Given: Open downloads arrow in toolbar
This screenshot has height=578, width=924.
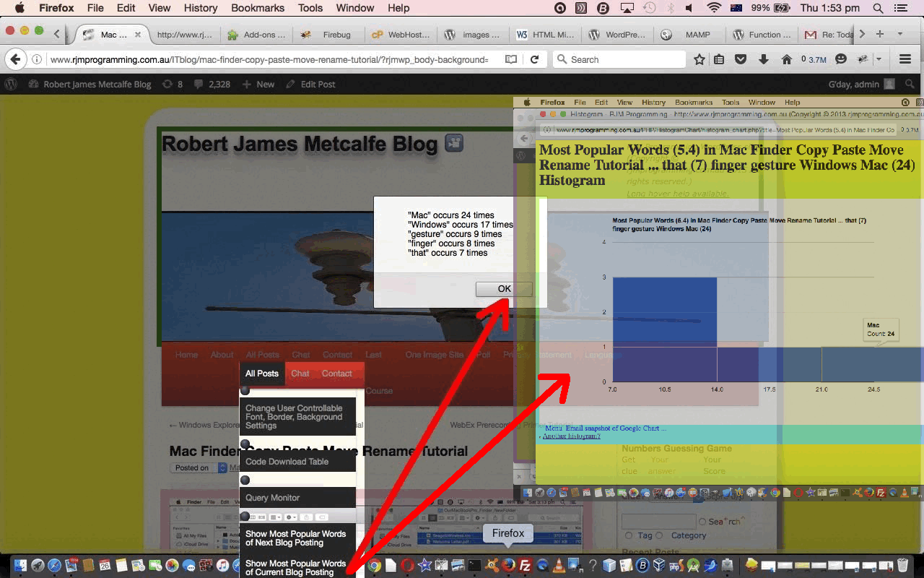Looking at the screenshot, I should click(764, 59).
